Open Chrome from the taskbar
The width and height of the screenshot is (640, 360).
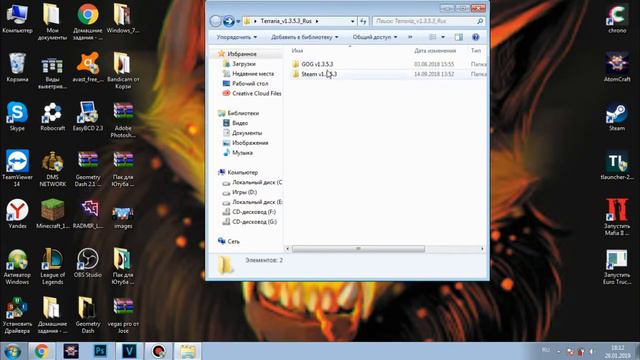41,351
